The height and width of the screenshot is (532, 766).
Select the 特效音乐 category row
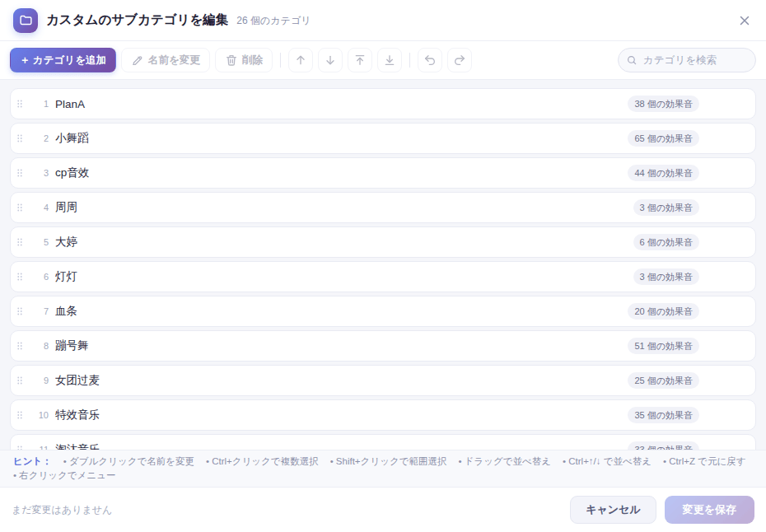click(x=383, y=415)
